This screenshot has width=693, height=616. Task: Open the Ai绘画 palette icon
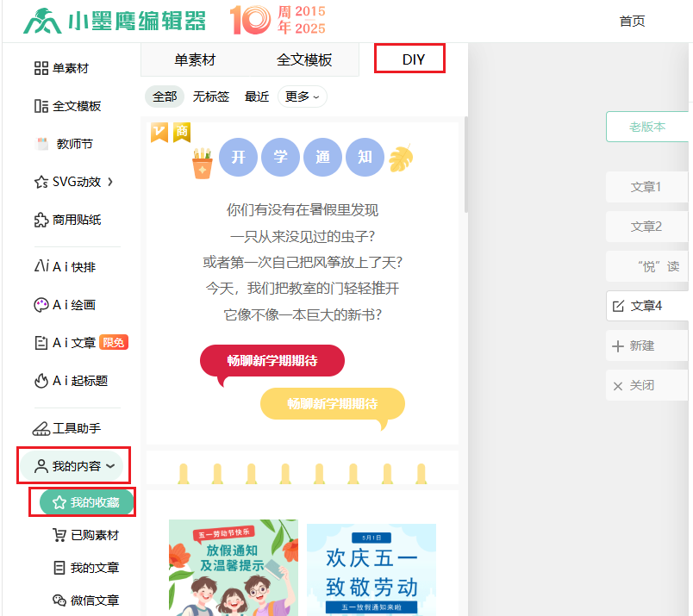pos(41,304)
